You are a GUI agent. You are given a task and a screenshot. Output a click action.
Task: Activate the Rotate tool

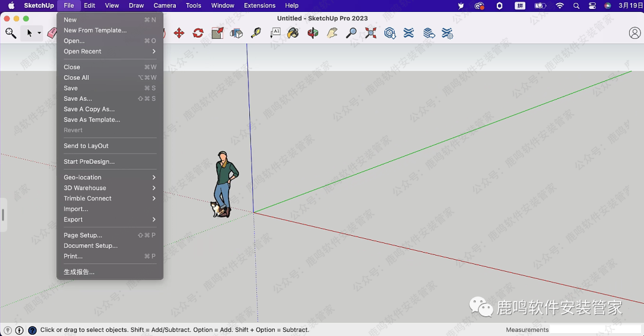pyautogui.click(x=198, y=33)
